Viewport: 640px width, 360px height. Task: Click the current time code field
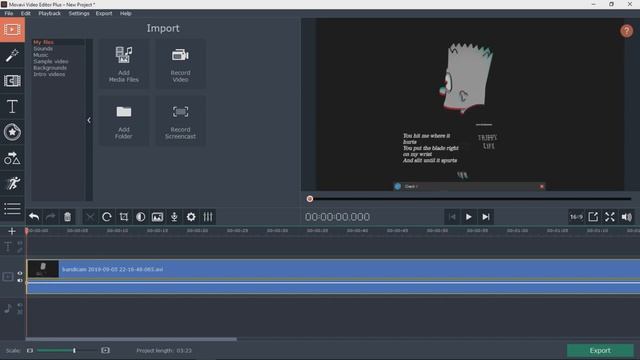pos(338,217)
